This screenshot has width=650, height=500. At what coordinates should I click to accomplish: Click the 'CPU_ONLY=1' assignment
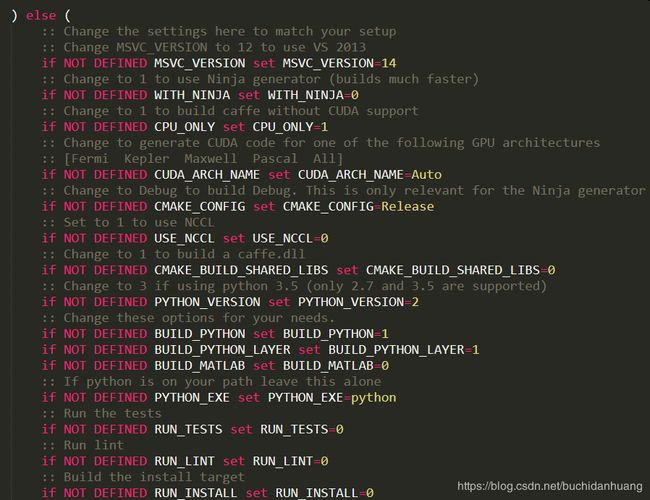point(290,127)
